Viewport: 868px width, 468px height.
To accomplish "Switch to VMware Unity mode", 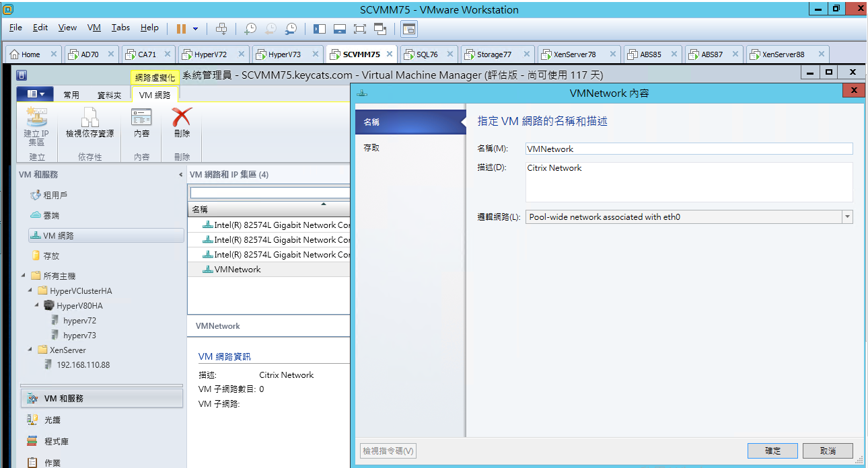I will click(380, 28).
